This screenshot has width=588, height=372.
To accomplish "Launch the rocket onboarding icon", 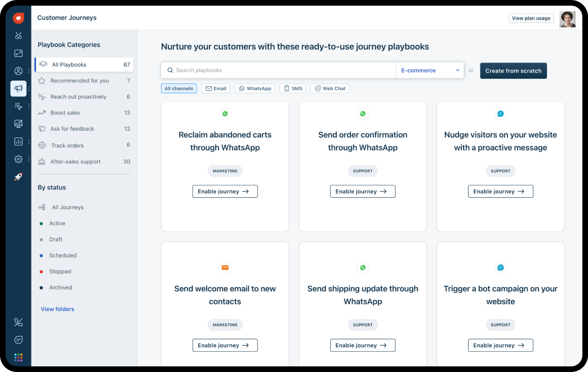I will point(18,176).
